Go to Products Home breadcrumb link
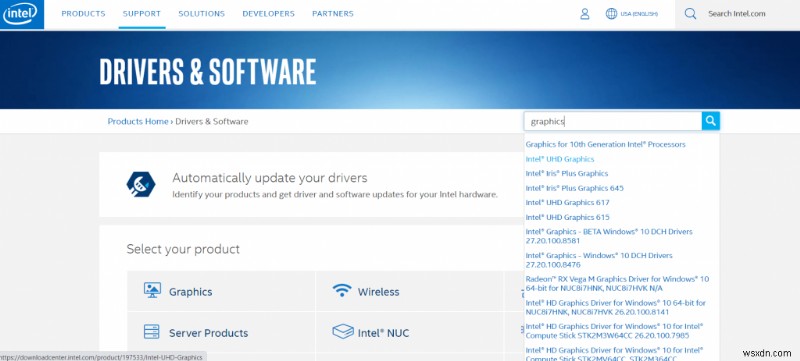Screen dimensions: 800x361 point(138,121)
